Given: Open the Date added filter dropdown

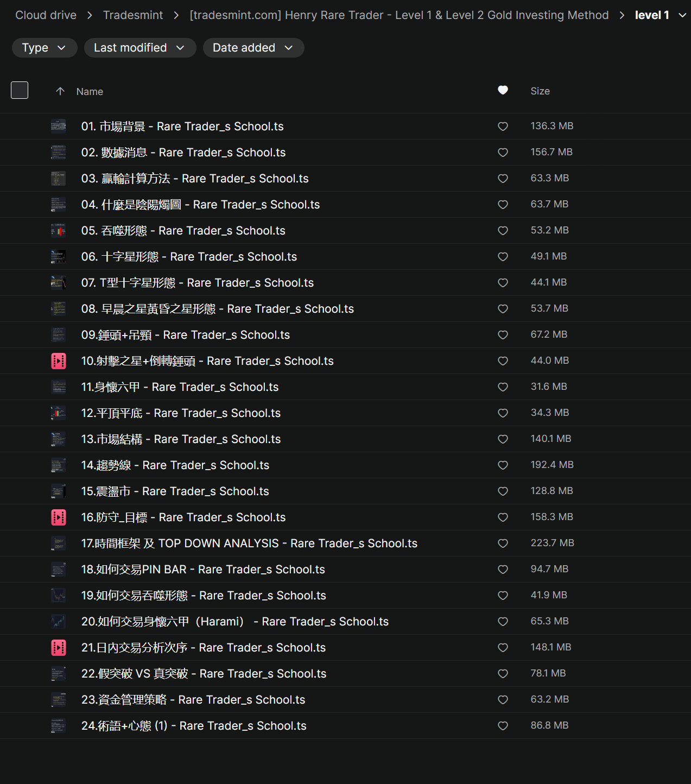Looking at the screenshot, I should point(253,48).
